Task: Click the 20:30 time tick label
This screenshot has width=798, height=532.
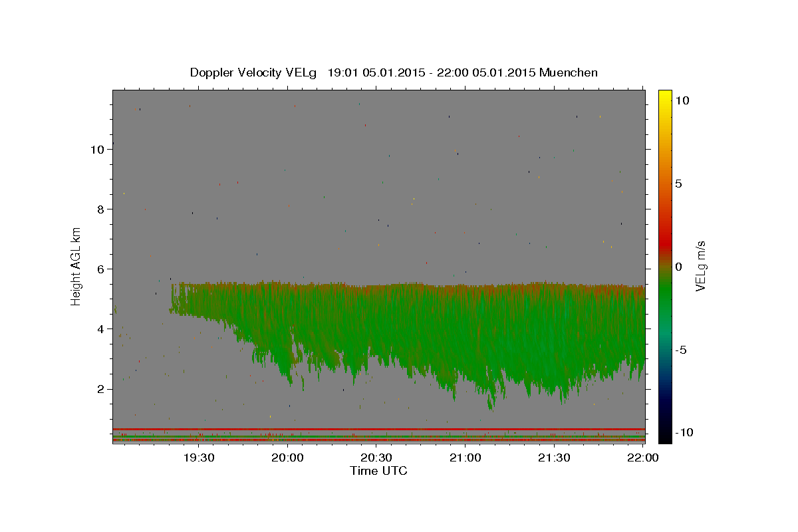Action: click(x=376, y=458)
